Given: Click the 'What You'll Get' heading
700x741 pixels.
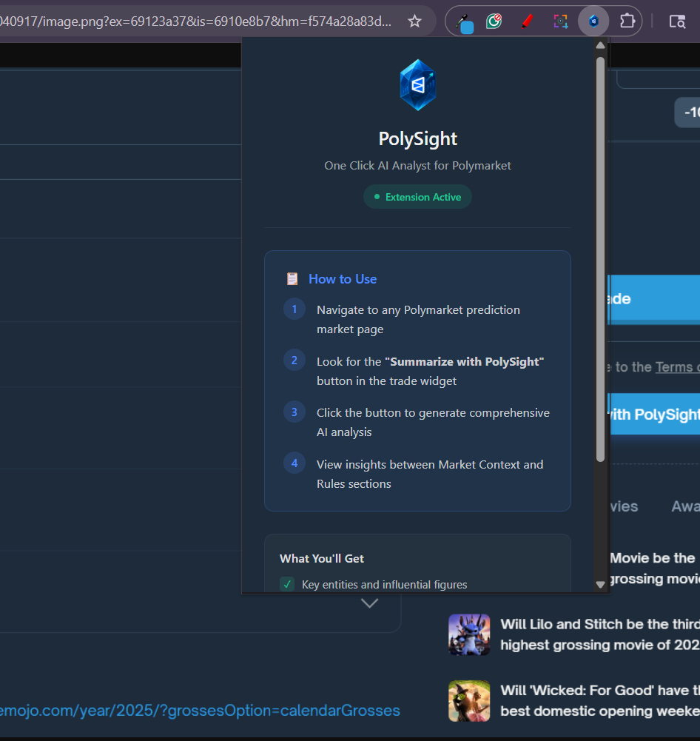Looking at the screenshot, I should 322,559.
